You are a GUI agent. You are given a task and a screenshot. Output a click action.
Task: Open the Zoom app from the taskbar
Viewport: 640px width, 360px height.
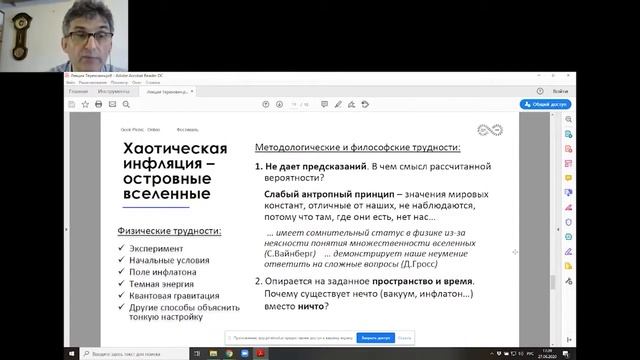tap(244, 353)
